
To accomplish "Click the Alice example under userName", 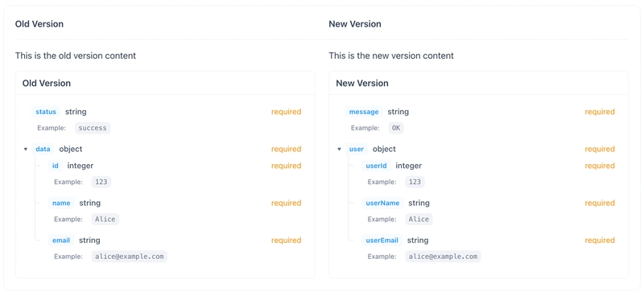I will click(419, 220).
